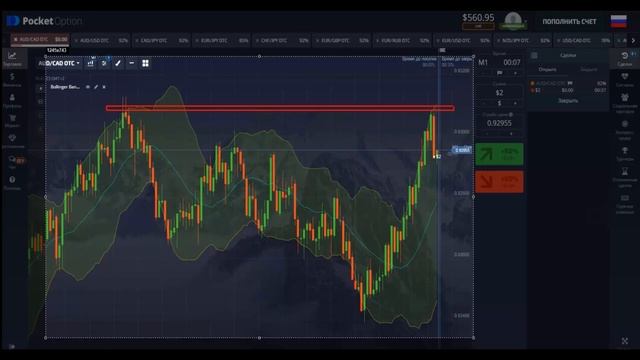Switch to the CHF/JPY OTC asset tab

pos(282,40)
